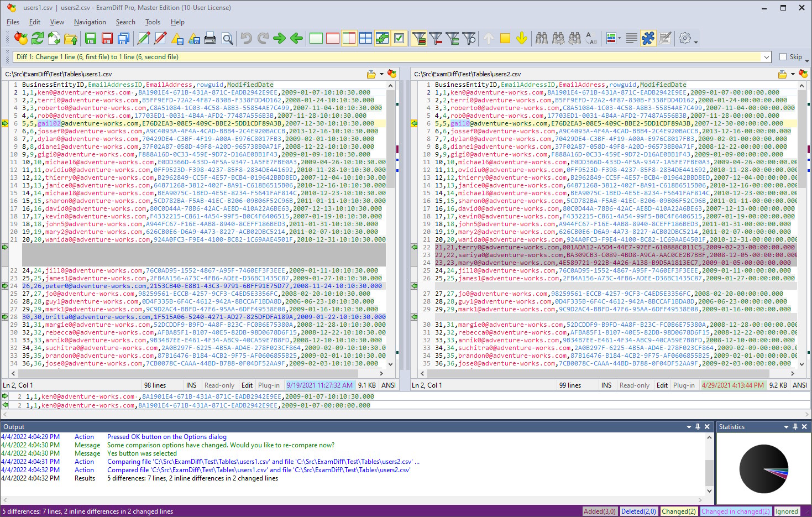
Task: Click the green right arrow icon
Action: [x=280, y=38]
